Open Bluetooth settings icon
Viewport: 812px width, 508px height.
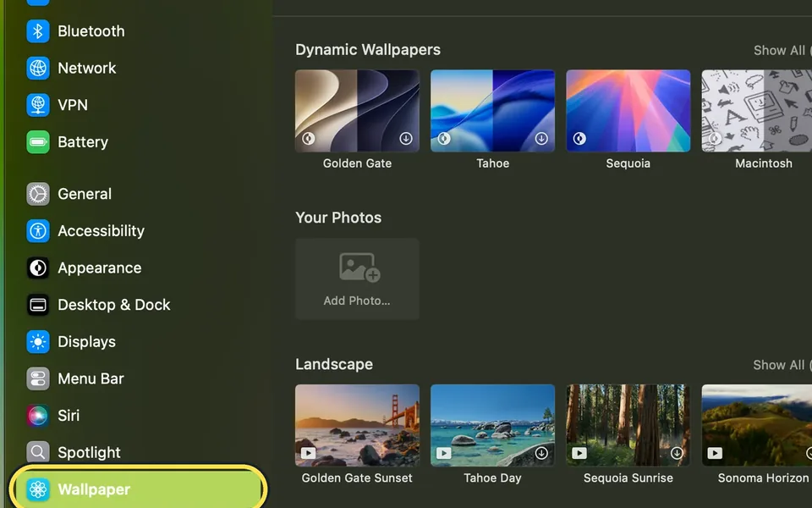tap(38, 31)
